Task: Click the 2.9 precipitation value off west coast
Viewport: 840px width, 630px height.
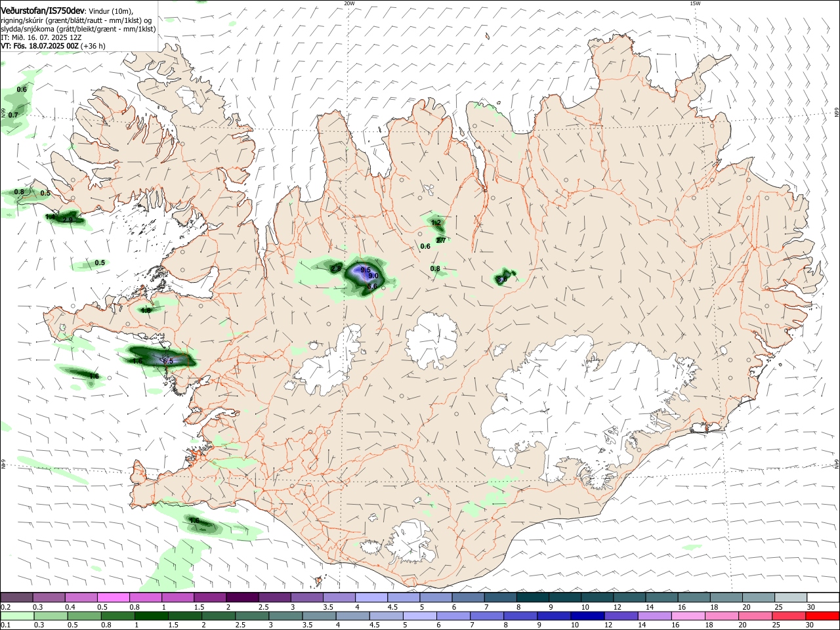Action: [68, 220]
